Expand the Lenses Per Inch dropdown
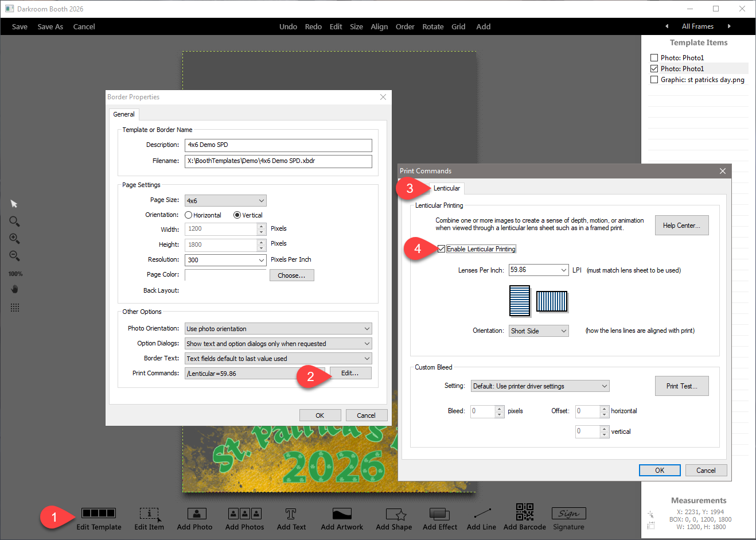 (x=563, y=270)
